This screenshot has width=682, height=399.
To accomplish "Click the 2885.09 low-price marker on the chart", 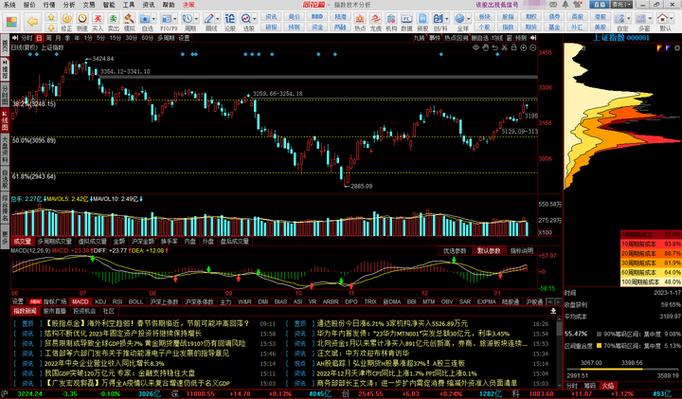I will click(361, 186).
